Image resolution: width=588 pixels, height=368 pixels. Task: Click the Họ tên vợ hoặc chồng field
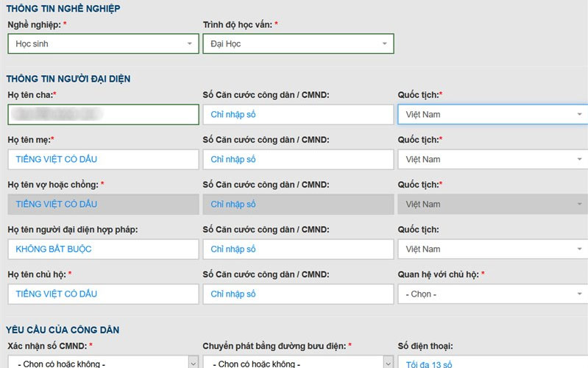pyautogui.click(x=103, y=205)
